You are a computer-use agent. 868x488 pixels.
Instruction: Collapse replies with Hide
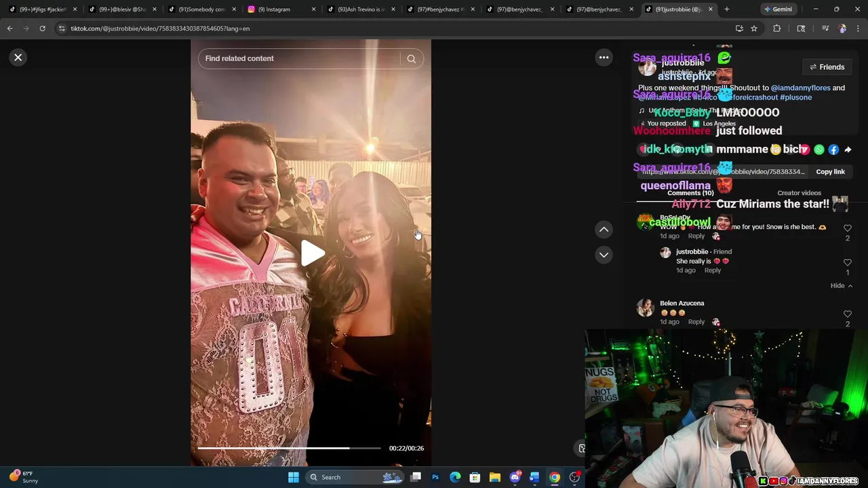[x=842, y=286]
